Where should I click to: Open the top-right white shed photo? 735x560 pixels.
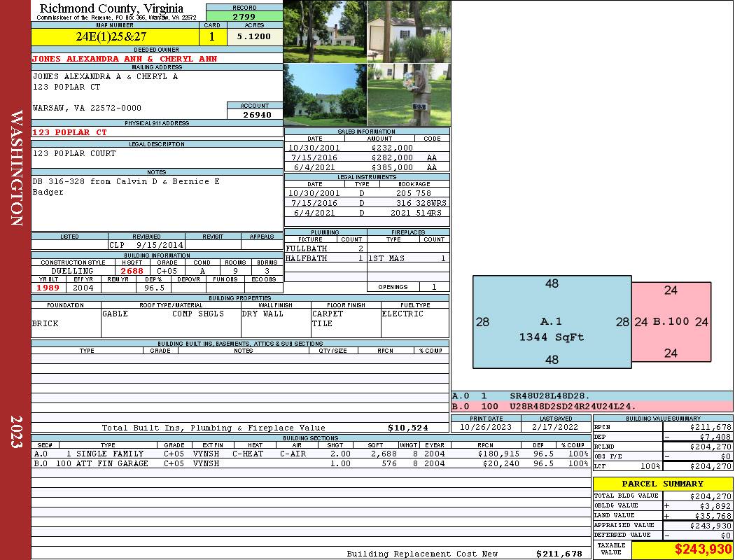(x=409, y=31)
